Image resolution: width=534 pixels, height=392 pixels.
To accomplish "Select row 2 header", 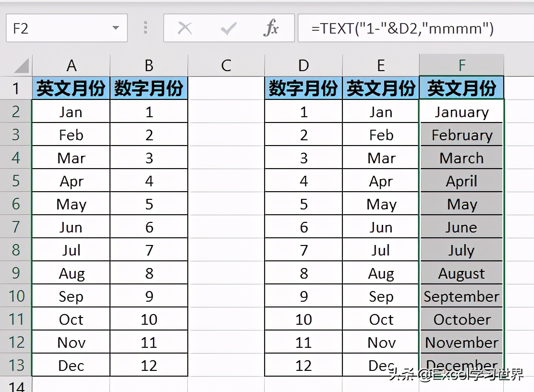I will (16, 111).
